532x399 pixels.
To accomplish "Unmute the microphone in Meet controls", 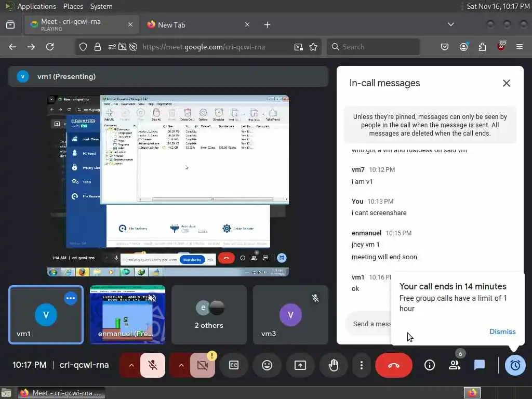I will click(153, 365).
